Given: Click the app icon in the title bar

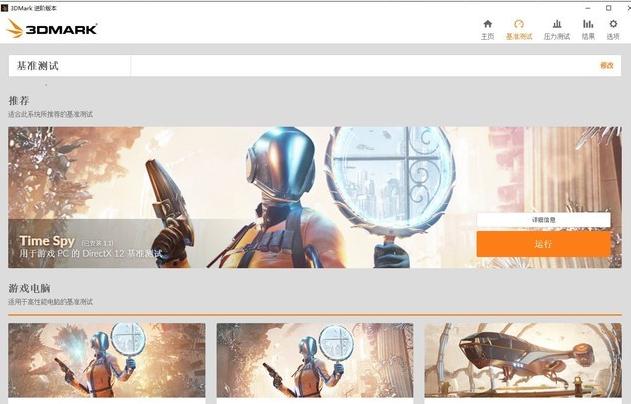Looking at the screenshot, I should [x=4, y=8].
